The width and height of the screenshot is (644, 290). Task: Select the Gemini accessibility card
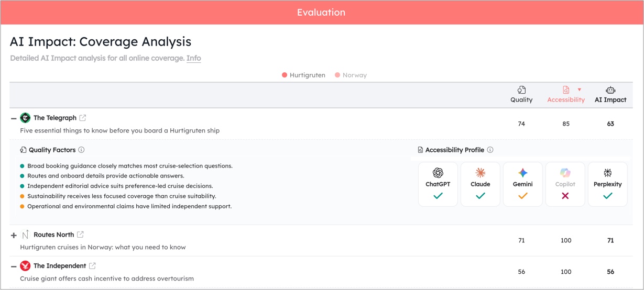tap(523, 184)
